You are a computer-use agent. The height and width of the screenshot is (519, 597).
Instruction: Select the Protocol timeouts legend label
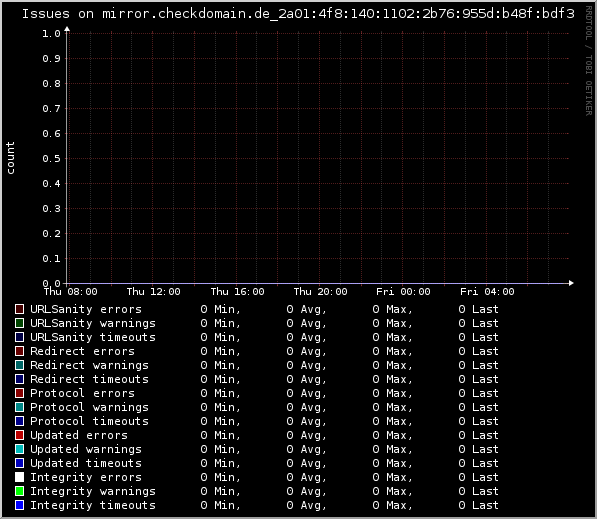coord(89,421)
